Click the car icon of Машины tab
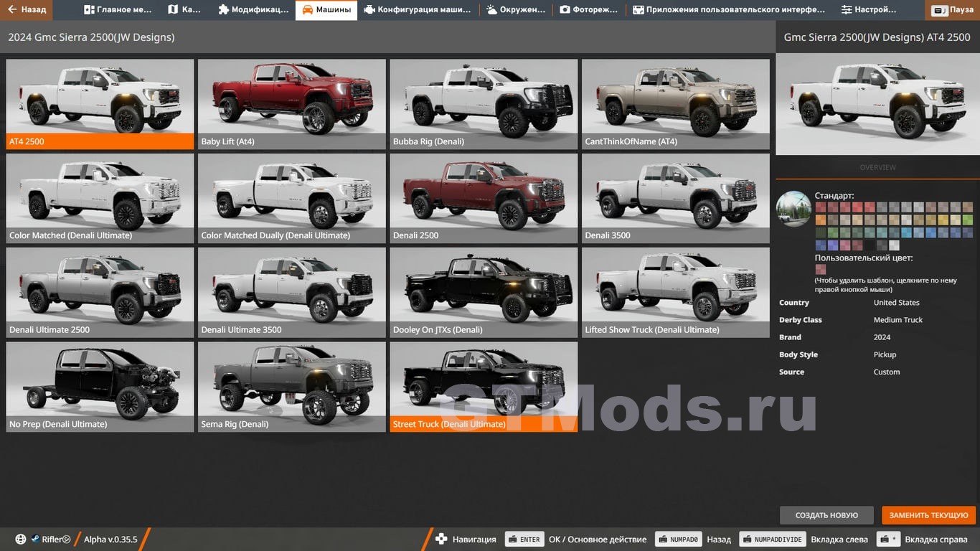The width and height of the screenshot is (980, 551). point(307,10)
